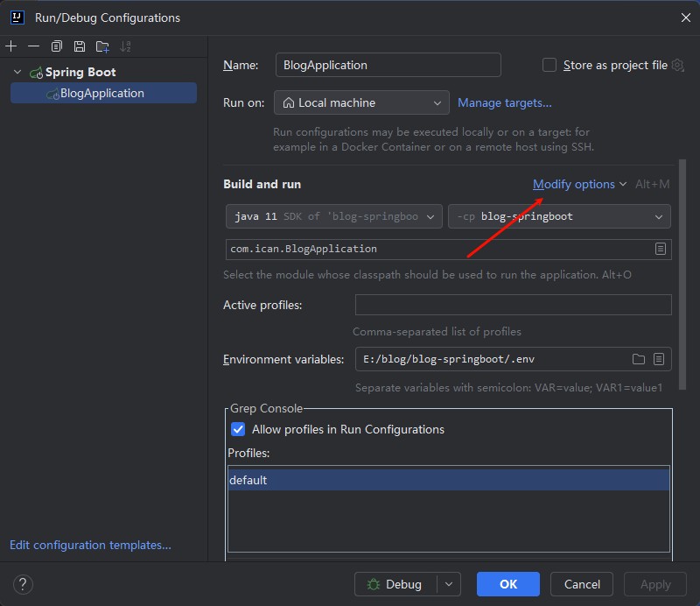Add a new run configuration
Image resolution: width=700 pixels, height=606 pixels.
(x=11, y=46)
